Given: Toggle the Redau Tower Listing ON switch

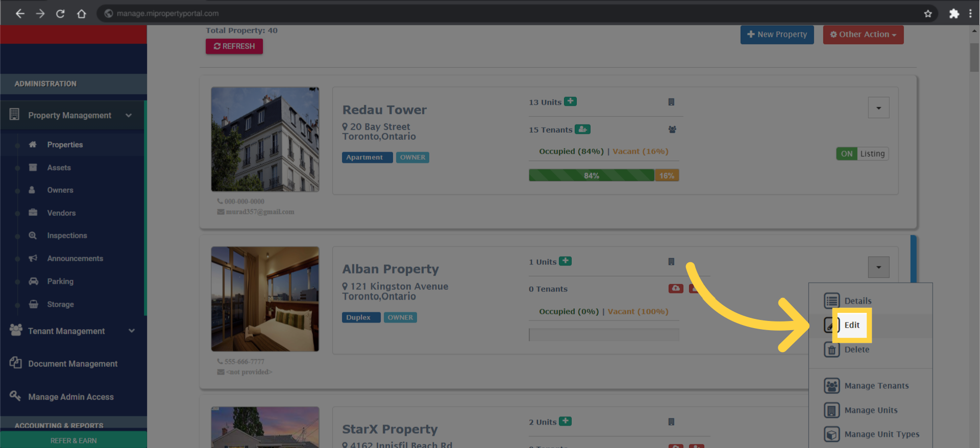Looking at the screenshot, I should [x=862, y=154].
